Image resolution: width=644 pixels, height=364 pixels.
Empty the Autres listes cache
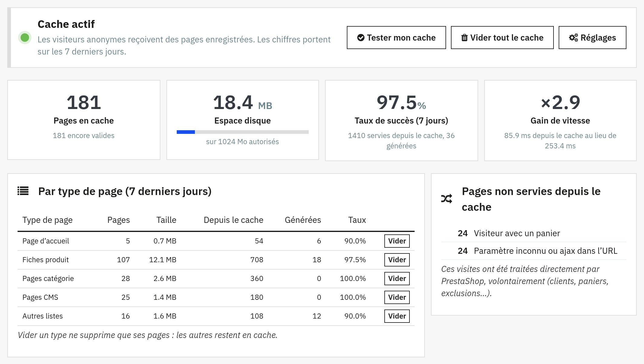[397, 316]
